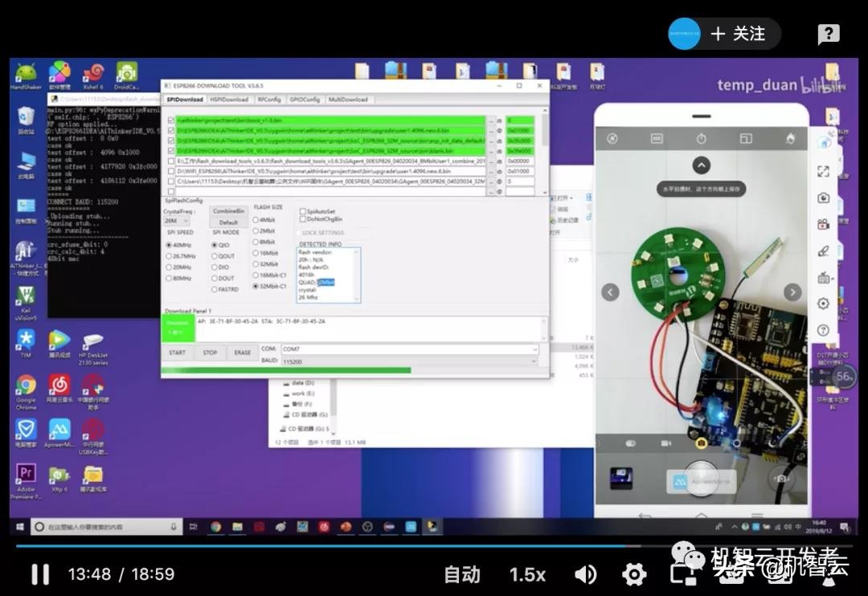Open the ApowerMirror fullscreen icon

pos(823,171)
